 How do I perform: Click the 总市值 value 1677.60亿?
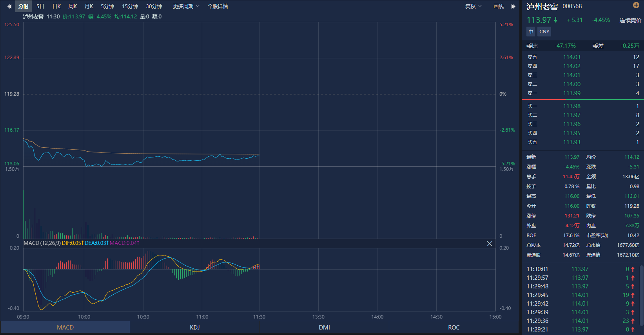tap(628, 245)
